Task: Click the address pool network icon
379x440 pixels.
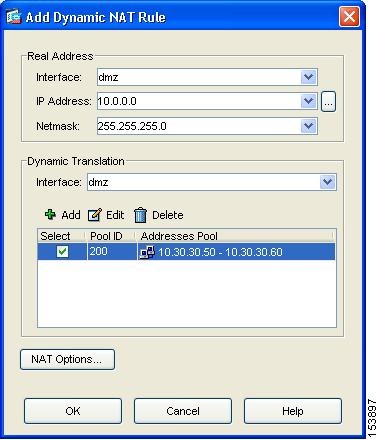Action: coord(147,252)
